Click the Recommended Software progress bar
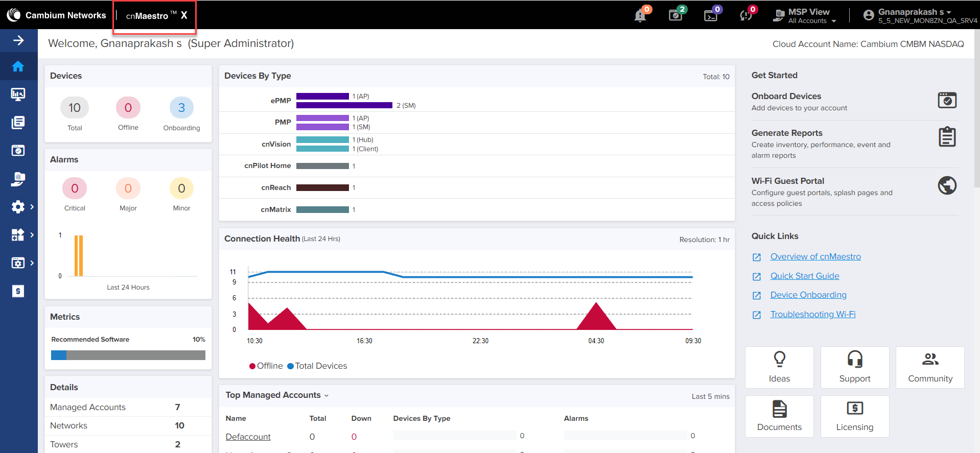This screenshot has height=453, width=980. click(128, 355)
